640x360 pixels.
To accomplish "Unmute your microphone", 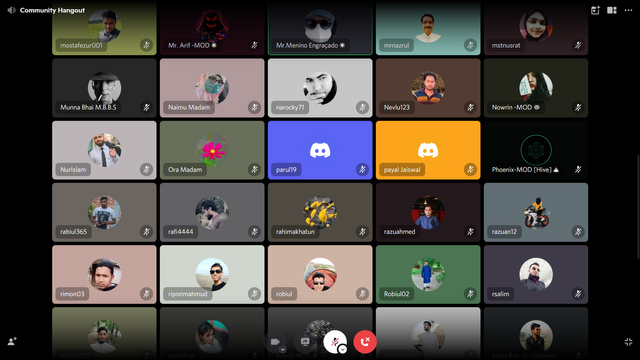I will click(334, 341).
